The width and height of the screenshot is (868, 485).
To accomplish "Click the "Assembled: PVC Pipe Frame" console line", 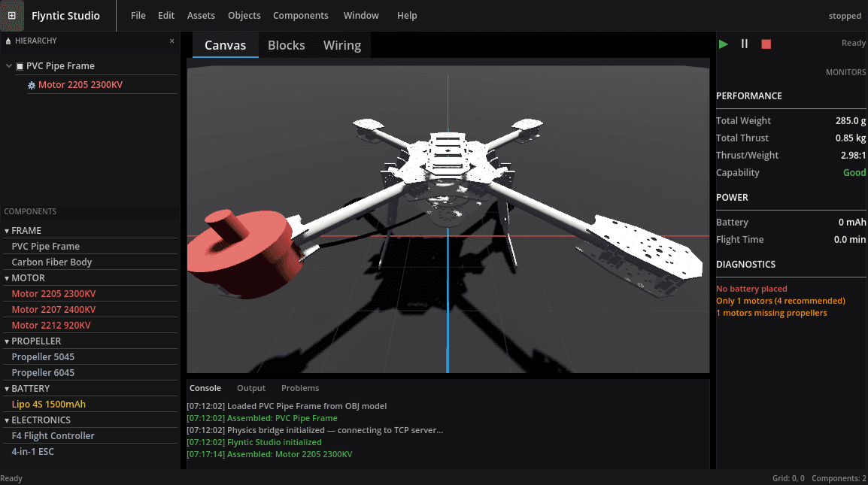I will pyautogui.click(x=262, y=419).
